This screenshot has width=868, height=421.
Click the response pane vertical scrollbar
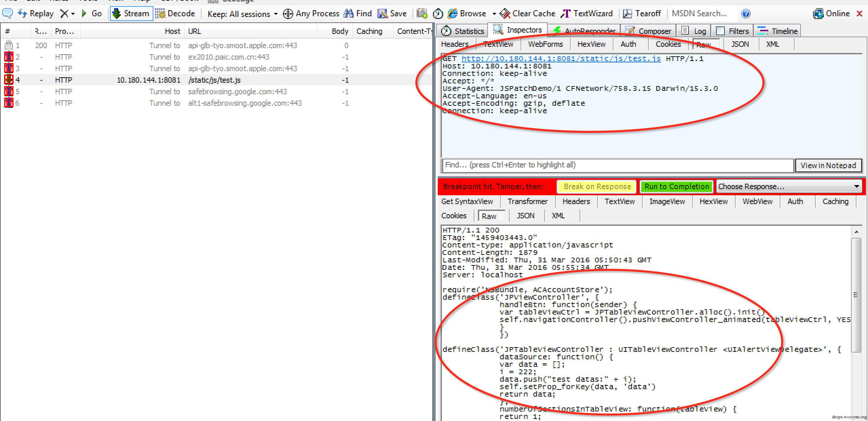coord(856,295)
